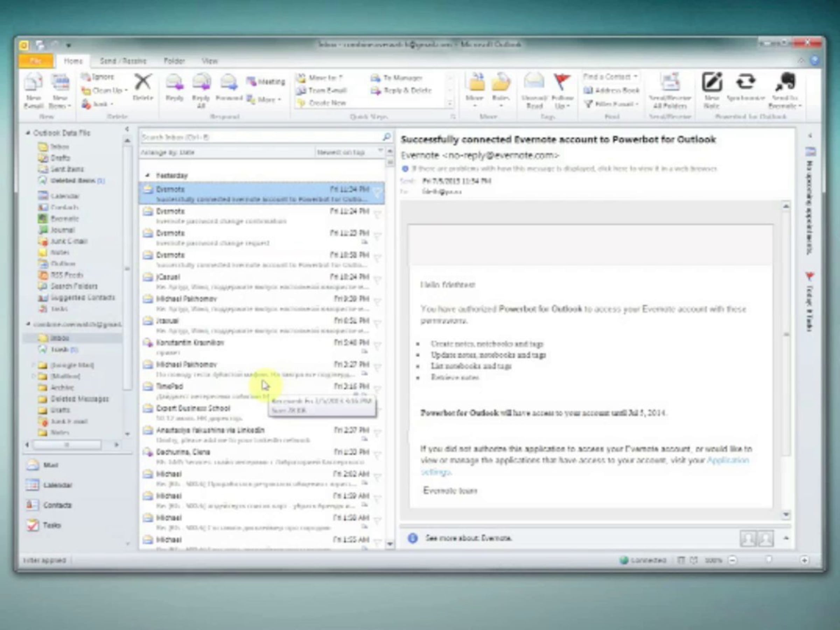Switch to the Send / Receive tab

click(x=122, y=61)
